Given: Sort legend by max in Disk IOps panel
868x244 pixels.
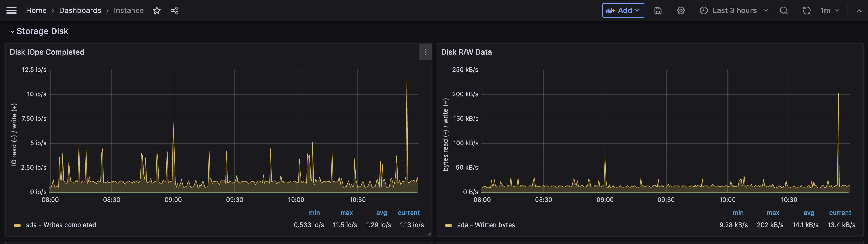Looking at the screenshot, I should 346,213.
